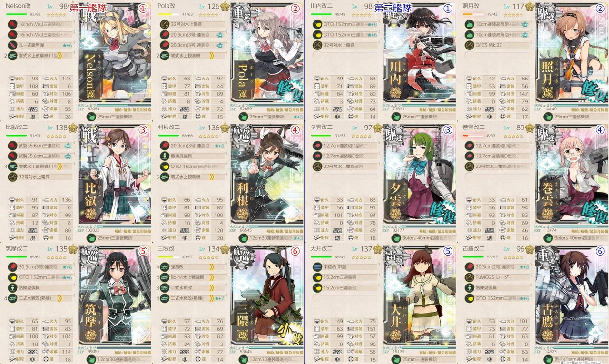This screenshot has width=609, height=364.
Task: Click 古鷹改二's FuMO25 レーダー icon
Action: click(x=469, y=277)
